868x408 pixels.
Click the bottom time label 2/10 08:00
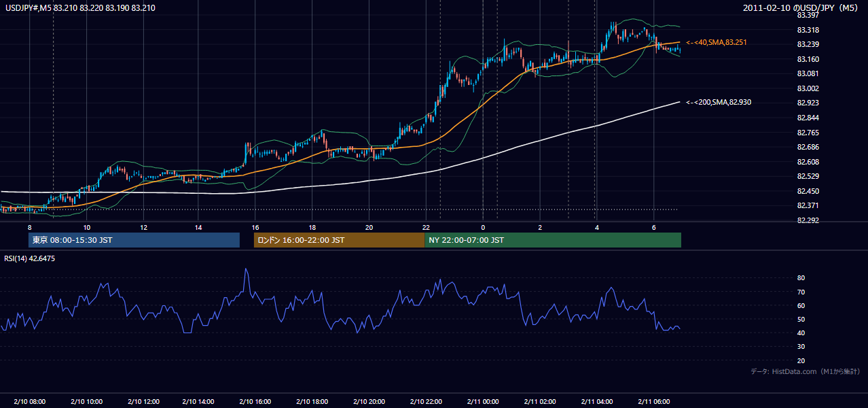tap(30, 402)
